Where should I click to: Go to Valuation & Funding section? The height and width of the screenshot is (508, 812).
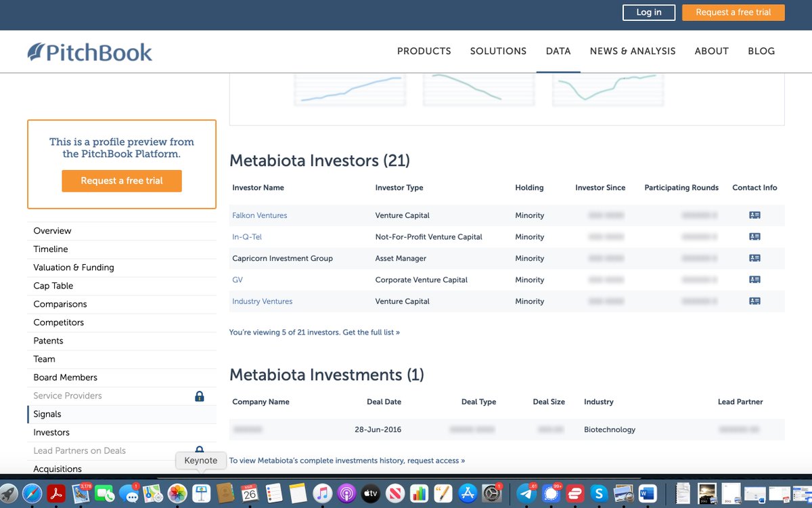[x=74, y=268]
